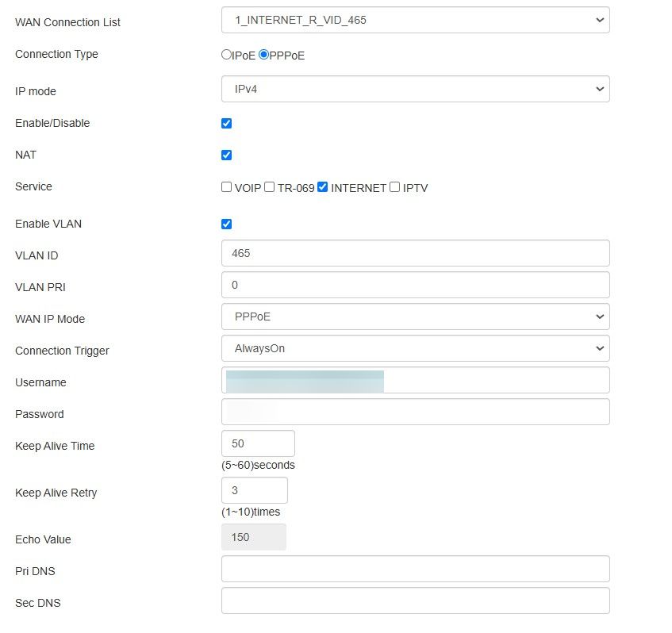Expand the Connection Trigger dropdown
This screenshot has width=672, height=633.
tap(415, 348)
